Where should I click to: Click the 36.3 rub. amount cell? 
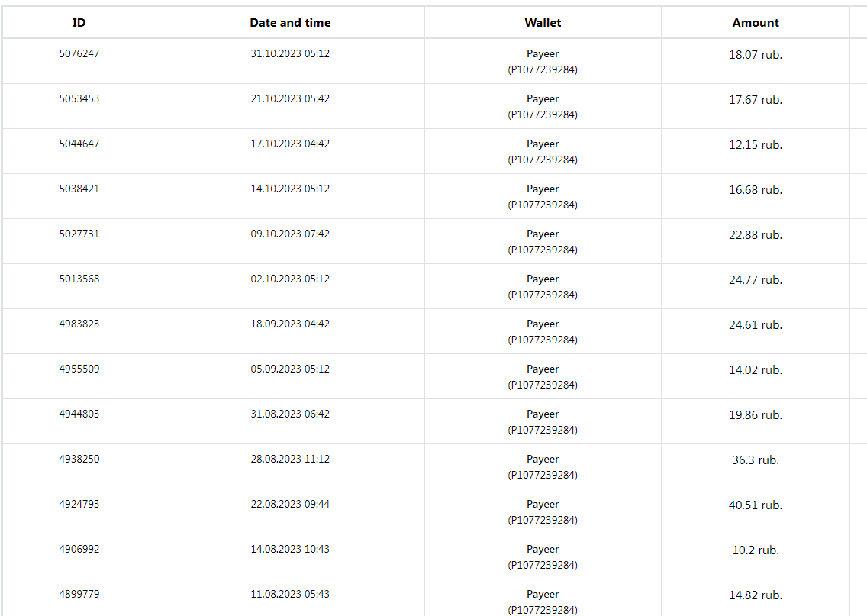point(756,460)
